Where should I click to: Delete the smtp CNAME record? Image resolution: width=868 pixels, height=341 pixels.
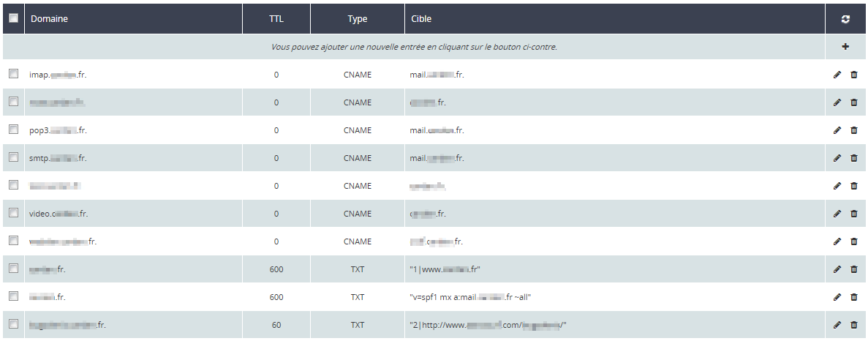853,158
